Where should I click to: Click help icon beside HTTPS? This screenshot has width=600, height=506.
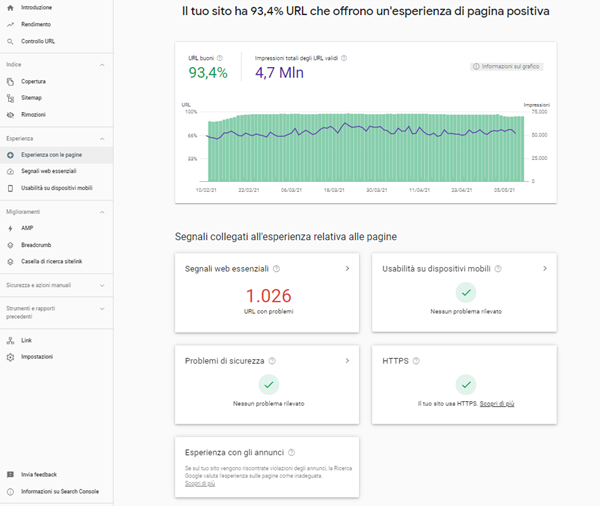coord(416,361)
